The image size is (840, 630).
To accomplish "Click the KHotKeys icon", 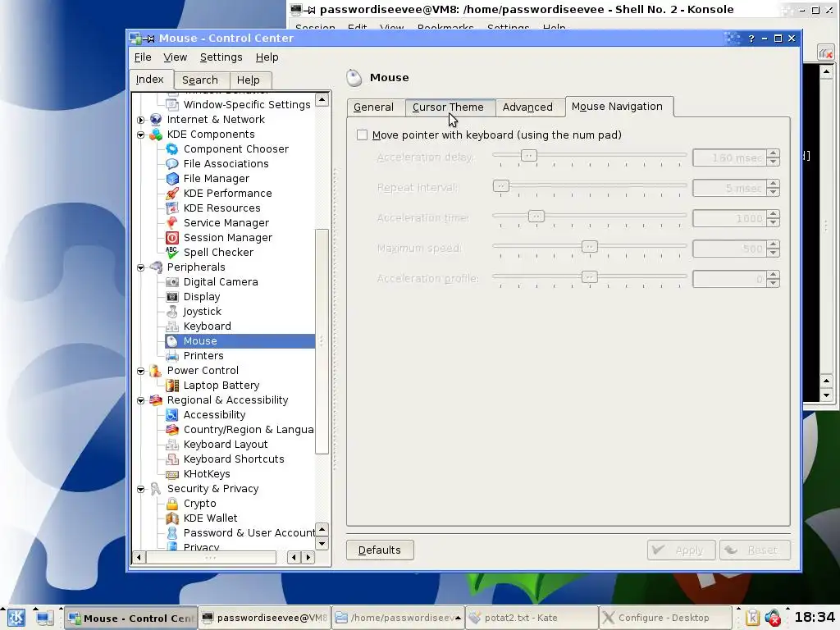I will 172,474.
